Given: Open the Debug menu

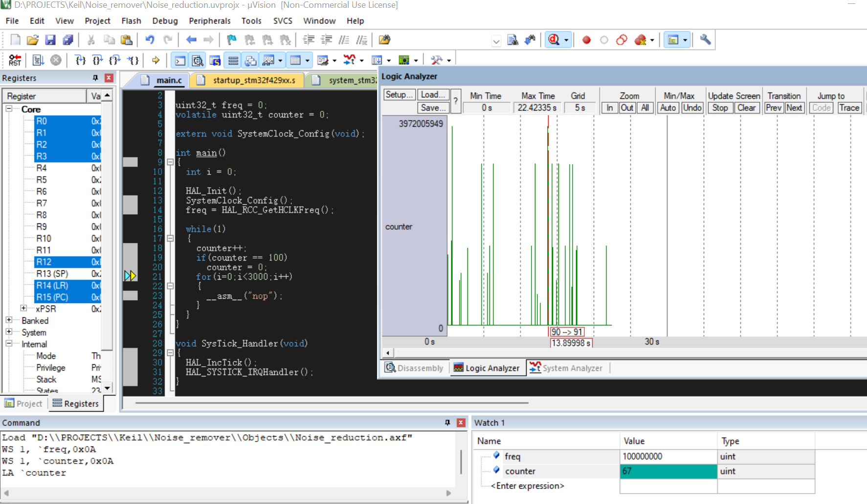Looking at the screenshot, I should (165, 21).
